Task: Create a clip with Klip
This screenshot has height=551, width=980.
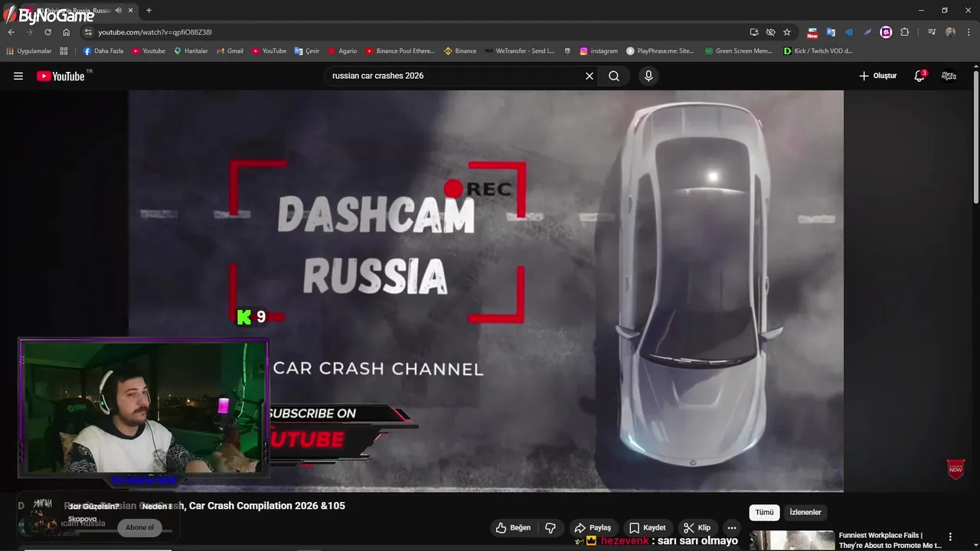Action: pyautogui.click(x=697, y=527)
